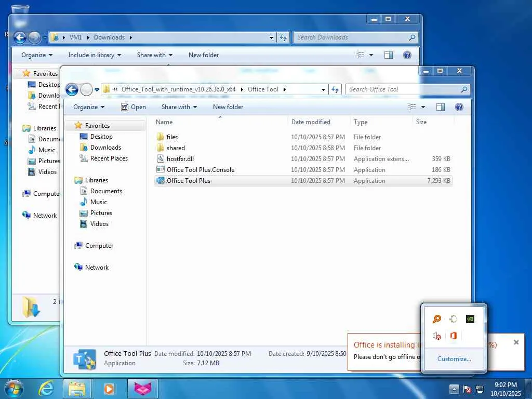Select Pictures library in Office Tool window
Viewport: 532px width, 399px height.
pyautogui.click(x=101, y=213)
